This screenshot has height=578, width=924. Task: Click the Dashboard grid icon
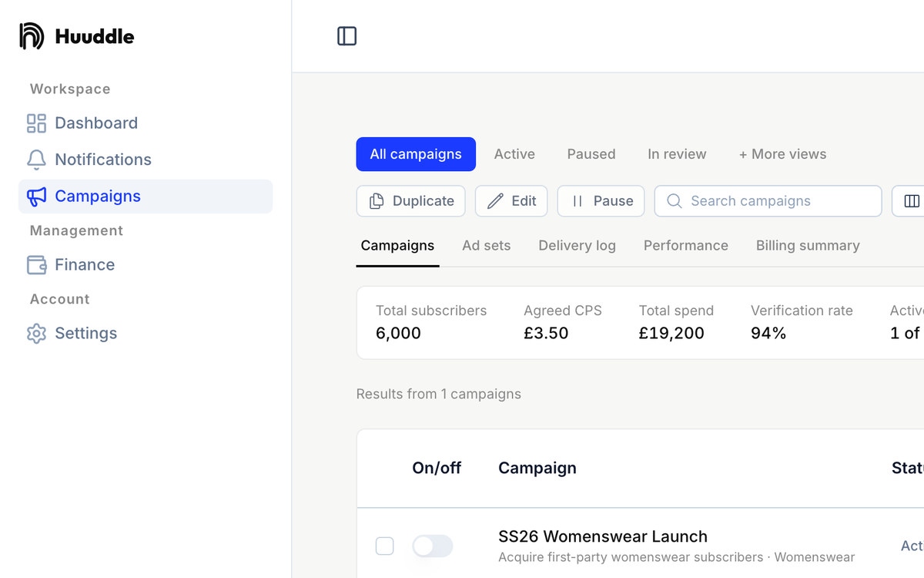[36, 123]
